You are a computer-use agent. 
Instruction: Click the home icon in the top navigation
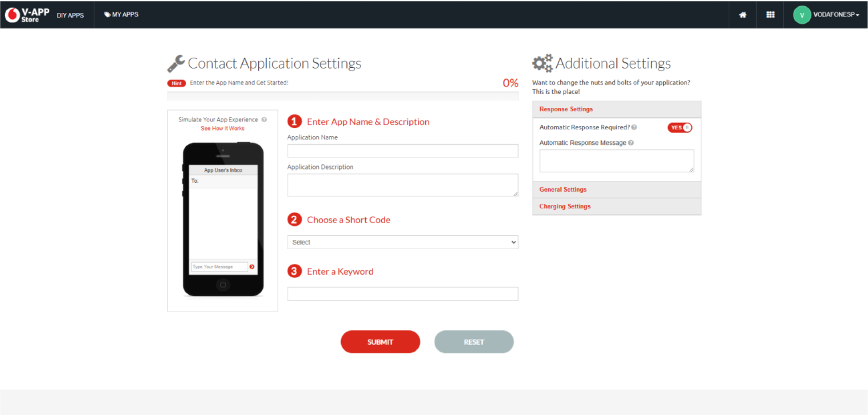[x=742, y=14]
